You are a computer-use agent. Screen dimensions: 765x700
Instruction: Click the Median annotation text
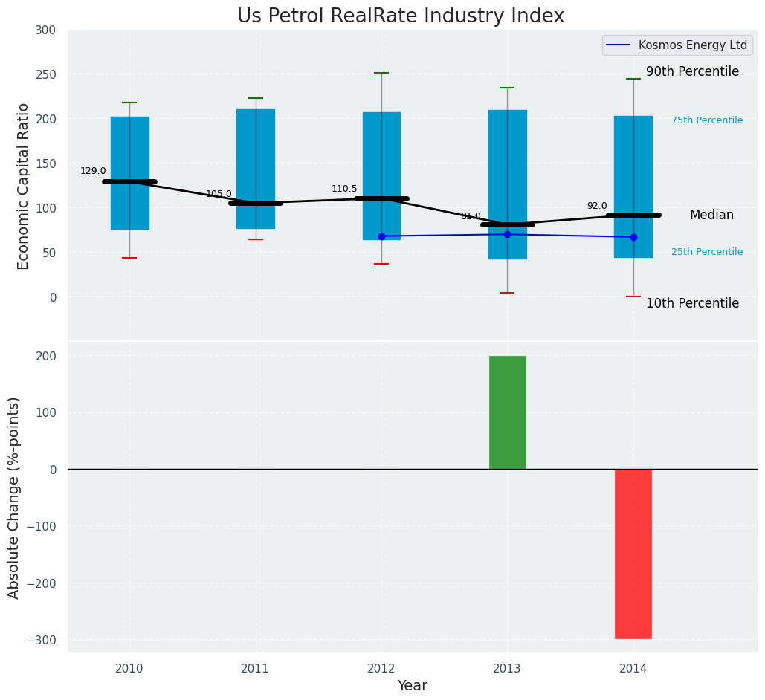tap(711, 215)
